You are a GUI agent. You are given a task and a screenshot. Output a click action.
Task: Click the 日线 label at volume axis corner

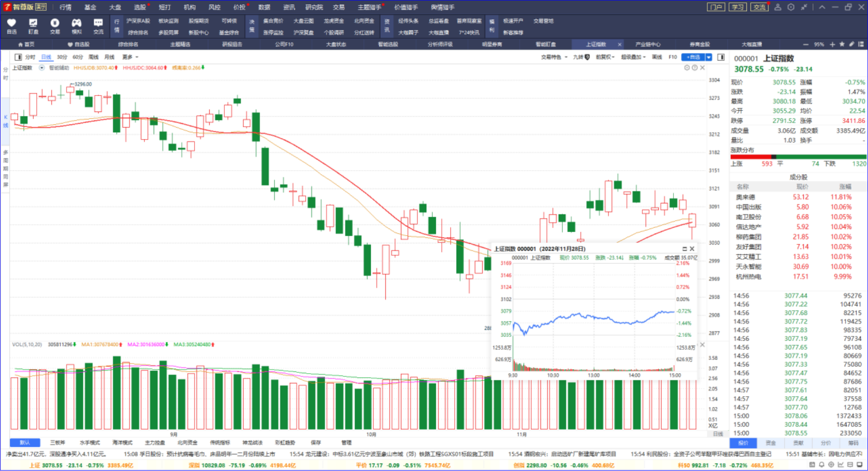[718, 434]
